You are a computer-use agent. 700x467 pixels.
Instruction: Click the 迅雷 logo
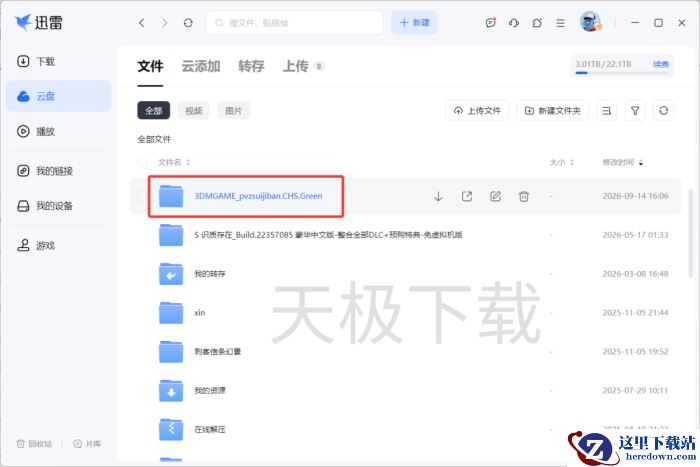click(x=38, y=22)
